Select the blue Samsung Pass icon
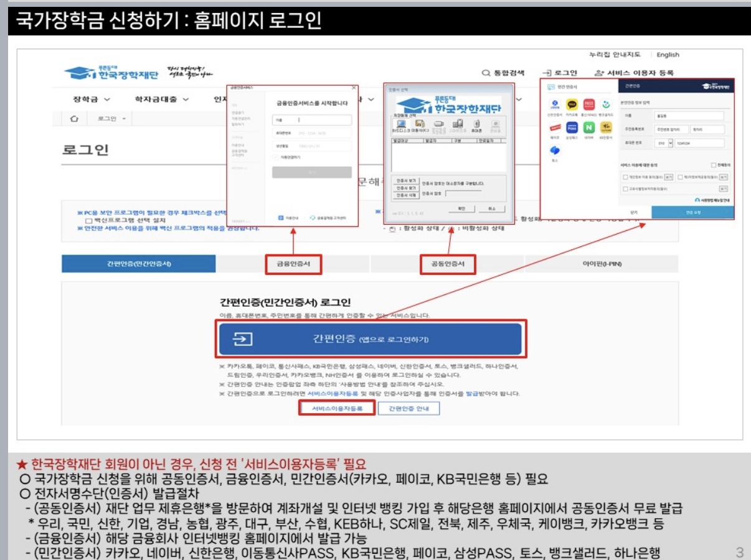 click(572, 128)
